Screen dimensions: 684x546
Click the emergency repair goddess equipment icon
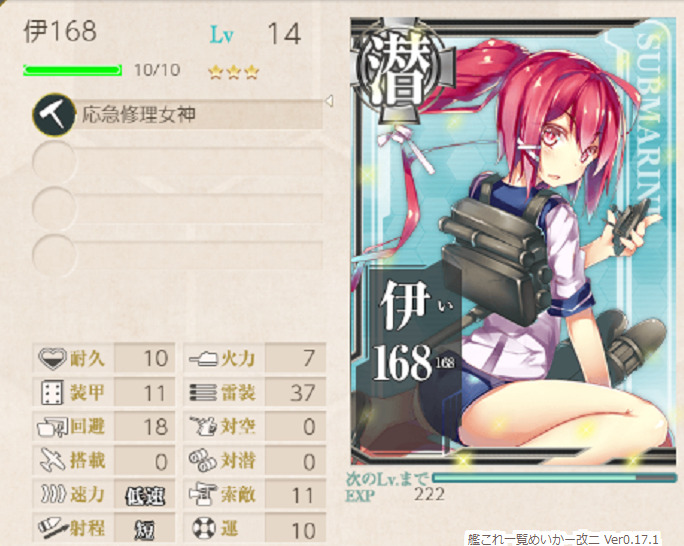(54, 115)
